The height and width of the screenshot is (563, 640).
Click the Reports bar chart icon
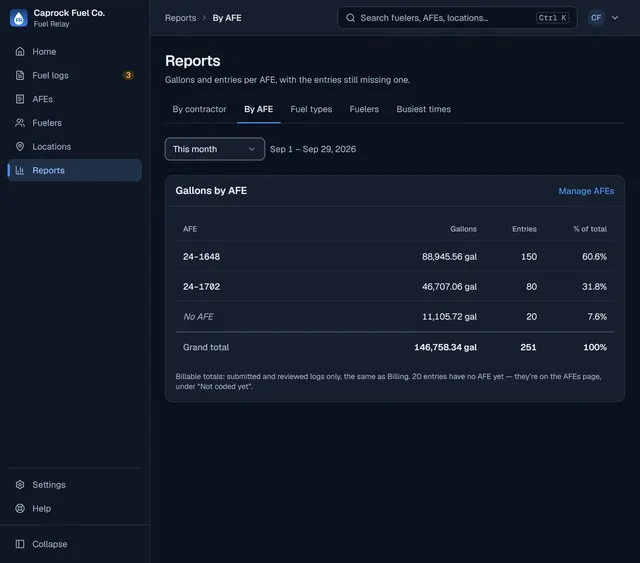pyautogui.click(x=20, y=170)
